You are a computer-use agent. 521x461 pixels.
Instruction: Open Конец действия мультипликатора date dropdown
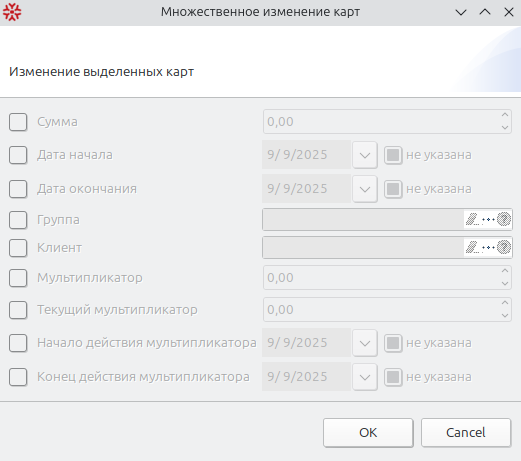click(x=365, y=377)
